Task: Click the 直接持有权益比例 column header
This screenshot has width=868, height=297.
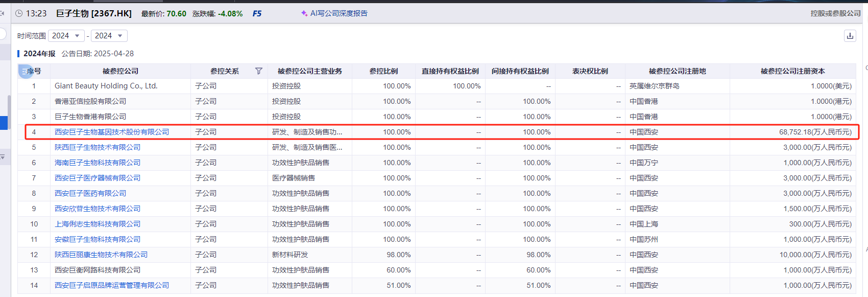Action: (450, 71)
